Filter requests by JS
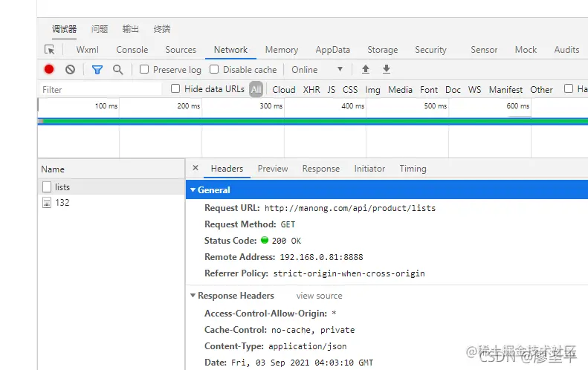588x370 pixels. [x=331, y=90]
